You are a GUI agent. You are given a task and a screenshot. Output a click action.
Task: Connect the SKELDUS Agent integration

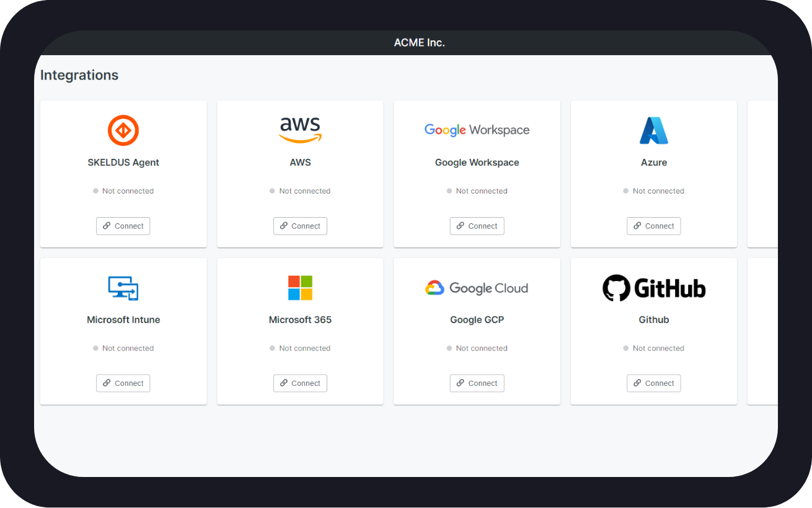point(123,226)
